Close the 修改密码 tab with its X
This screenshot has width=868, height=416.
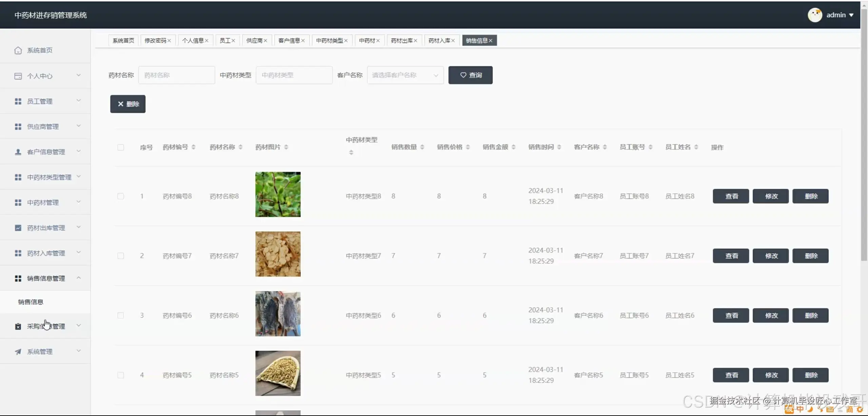pyautogui.click(x=169, y=41)
